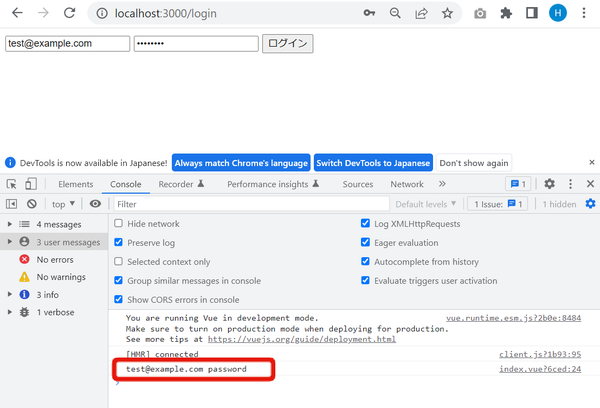Open the zoom magnifier in address bar
Viewport: 600px width, 408px height.
pyautogui.click(x=395, y=13)
